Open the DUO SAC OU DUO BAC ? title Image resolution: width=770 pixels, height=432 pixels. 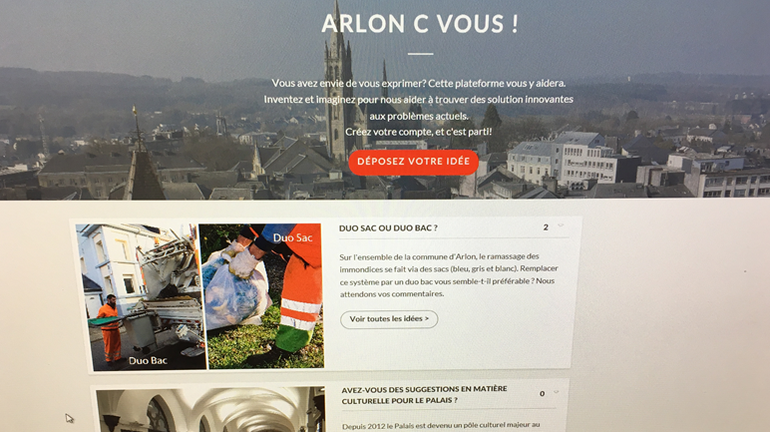[x=388, y=228]
